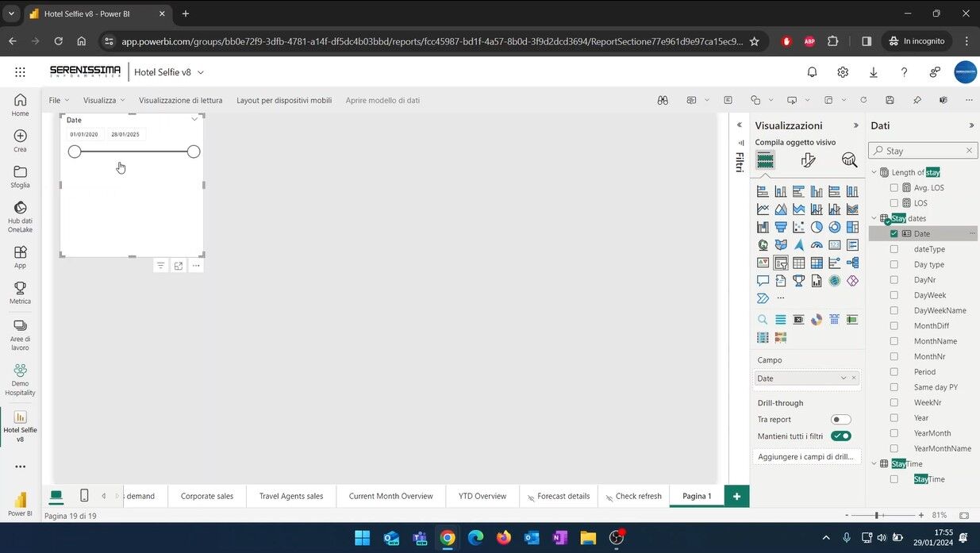
Task: Open the File menu dropdown
Action: pyautogui.click(x=59, y=100)
